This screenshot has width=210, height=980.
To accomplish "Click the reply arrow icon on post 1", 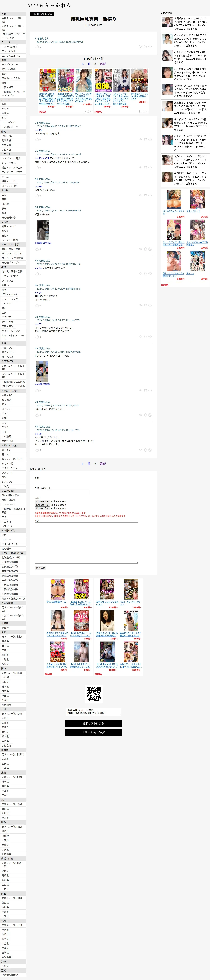I will coord(145,46).
